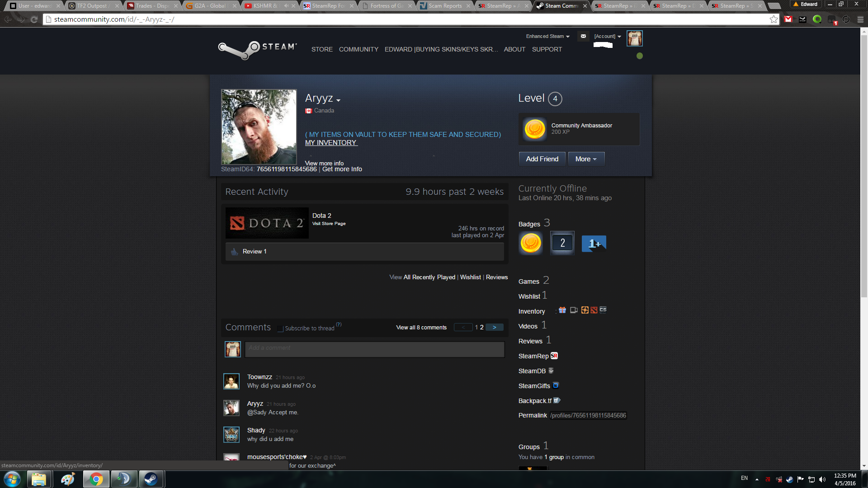Expand the More dropdown button

point(586,159)
